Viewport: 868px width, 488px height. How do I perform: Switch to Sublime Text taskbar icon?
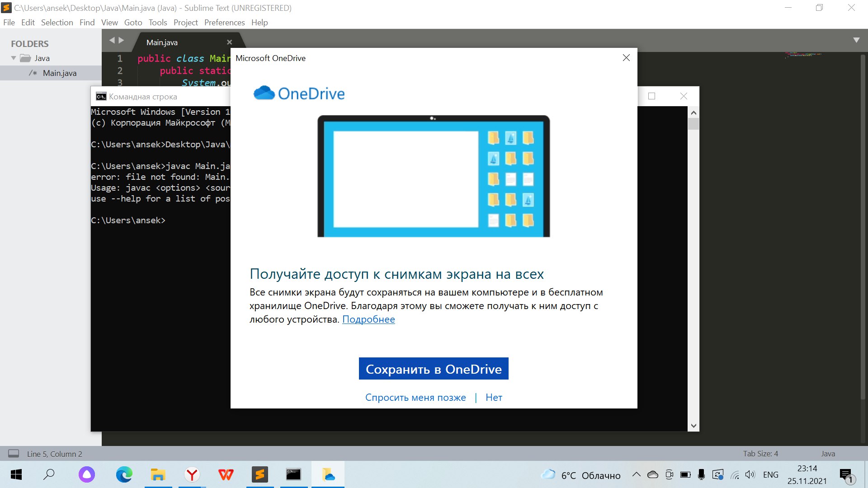260,474
